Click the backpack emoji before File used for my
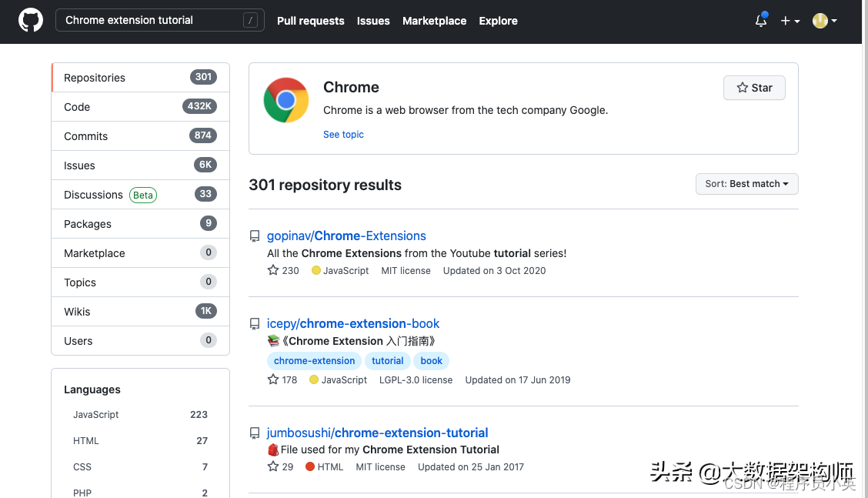This screenshot has height=498, width=868. coord(273,450)
